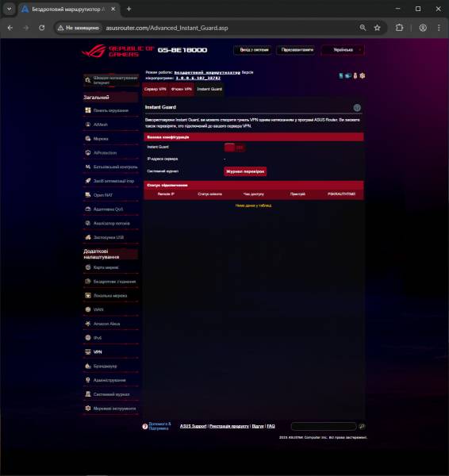This screenshot has height=476, width=449.
Task: Open Адміністрування in the sidebar
Action: pyautogui.click(x=111, y=380)
